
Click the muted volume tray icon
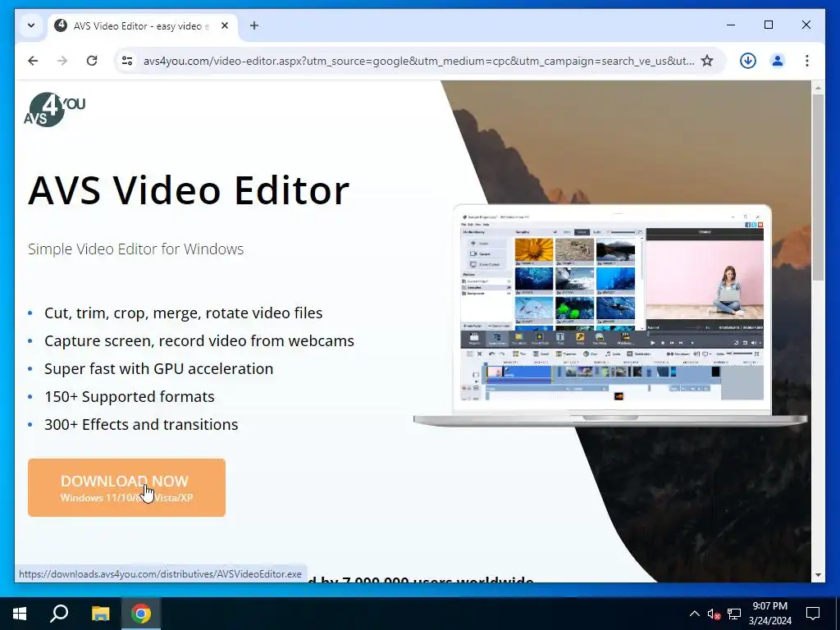coord(714,614)
